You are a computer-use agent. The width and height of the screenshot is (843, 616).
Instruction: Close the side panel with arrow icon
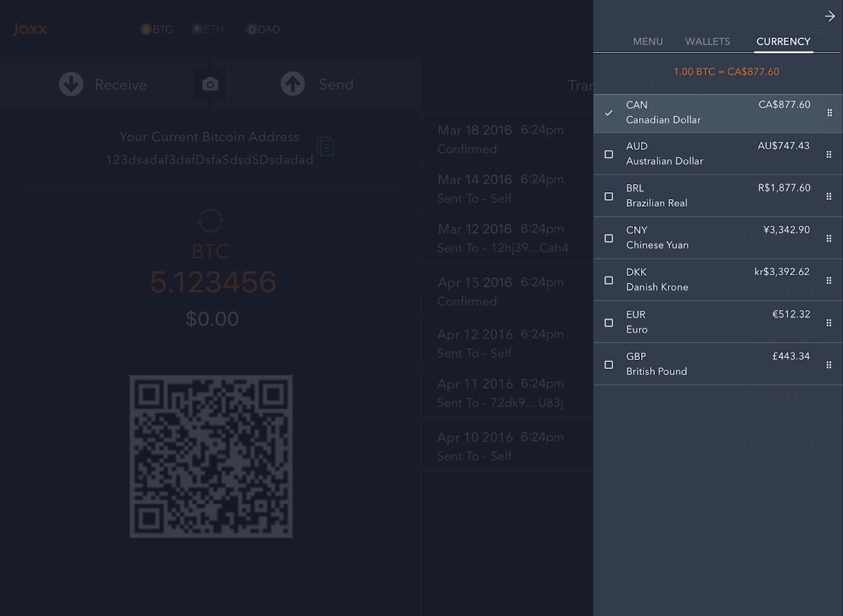click(830, 16)
